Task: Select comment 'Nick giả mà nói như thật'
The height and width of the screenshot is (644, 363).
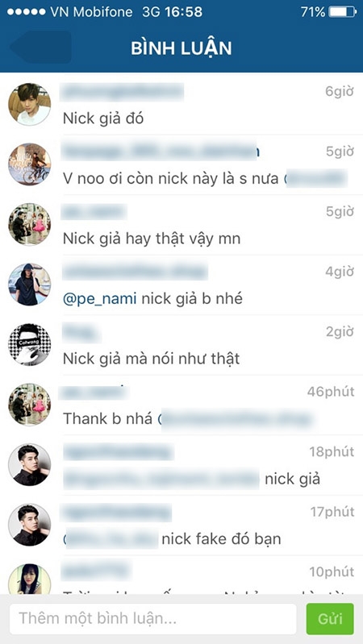Action: click(x=152, y=359)
